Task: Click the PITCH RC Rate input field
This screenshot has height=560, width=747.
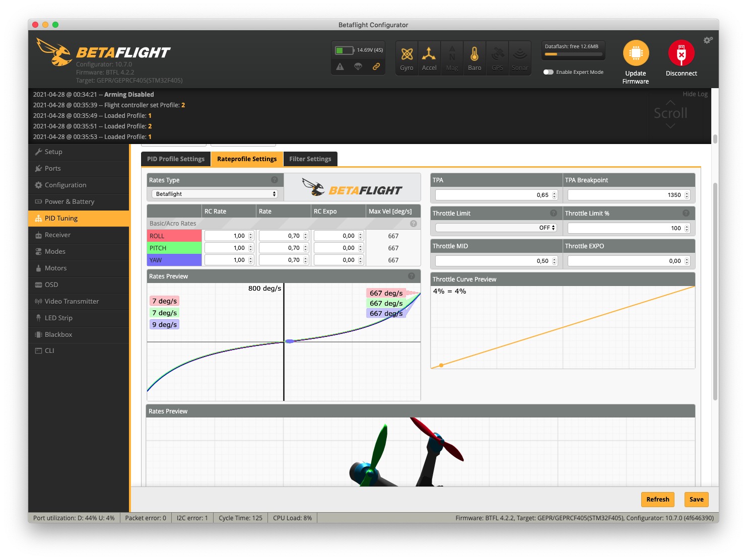Action: [x=229, y=248]
